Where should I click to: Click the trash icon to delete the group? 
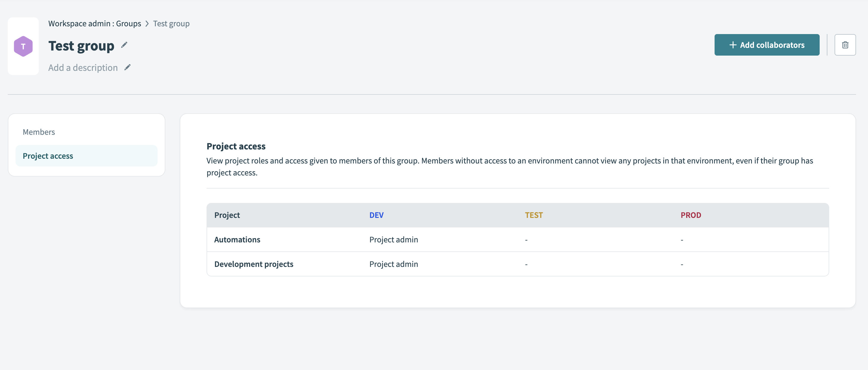tap(845, 45)
